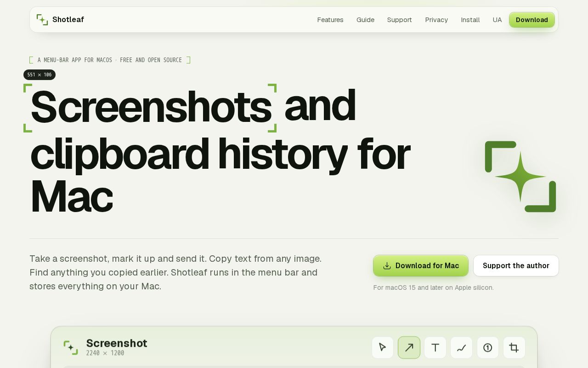Viewport: 588px width, 368px height.
Task: Click the Support the author button
Action: tap(516, 266)
